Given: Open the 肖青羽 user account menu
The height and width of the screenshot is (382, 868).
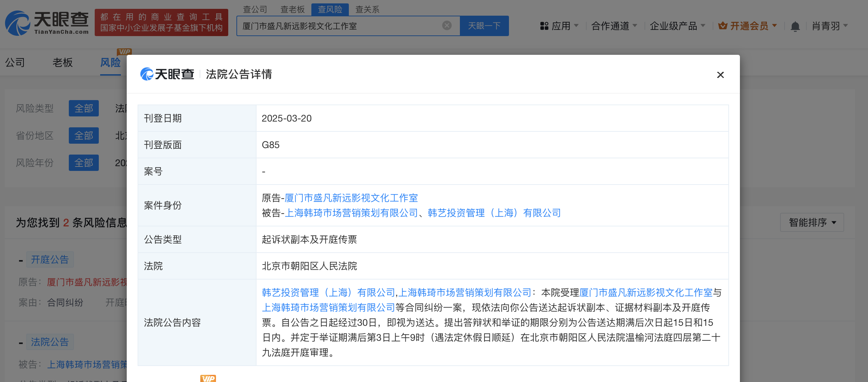Looking at the screenshot, I should 830,26.
